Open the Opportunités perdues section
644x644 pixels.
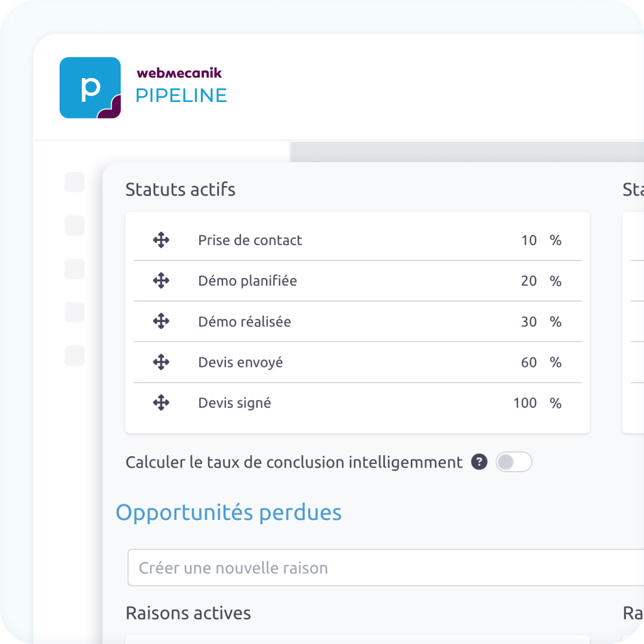pyautogui.click(x=230, y=512)
